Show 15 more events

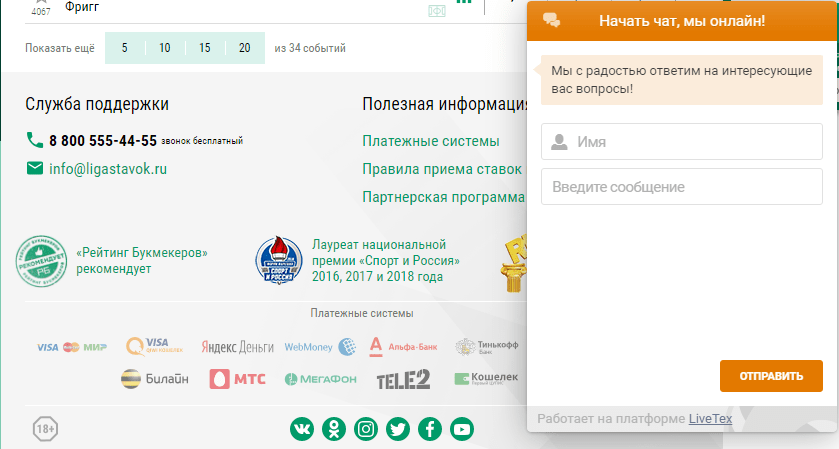205,48
